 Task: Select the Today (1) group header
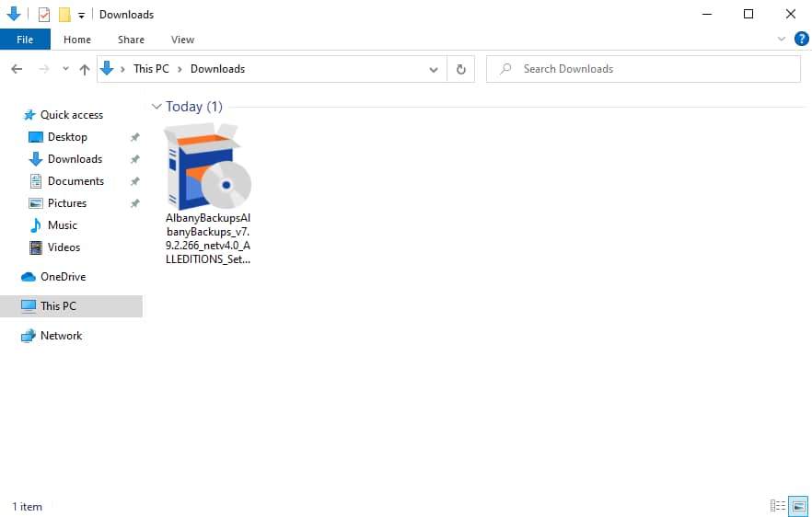tap(194, 106)
